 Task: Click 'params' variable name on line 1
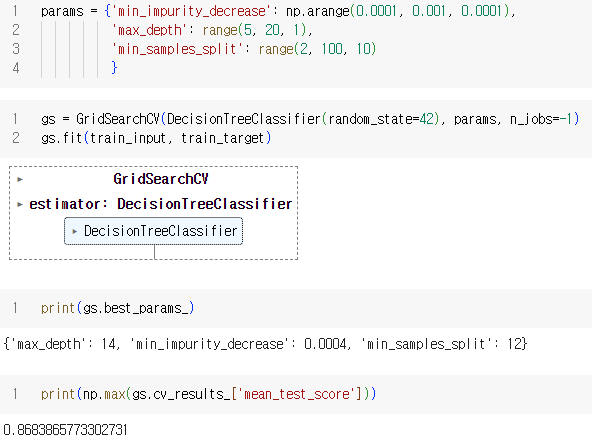[x=62, y=11]
